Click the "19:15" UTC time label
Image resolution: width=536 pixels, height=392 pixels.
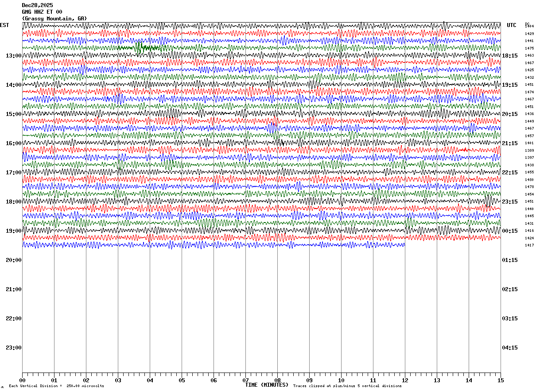pyautogui.click(x=510, y=85)
